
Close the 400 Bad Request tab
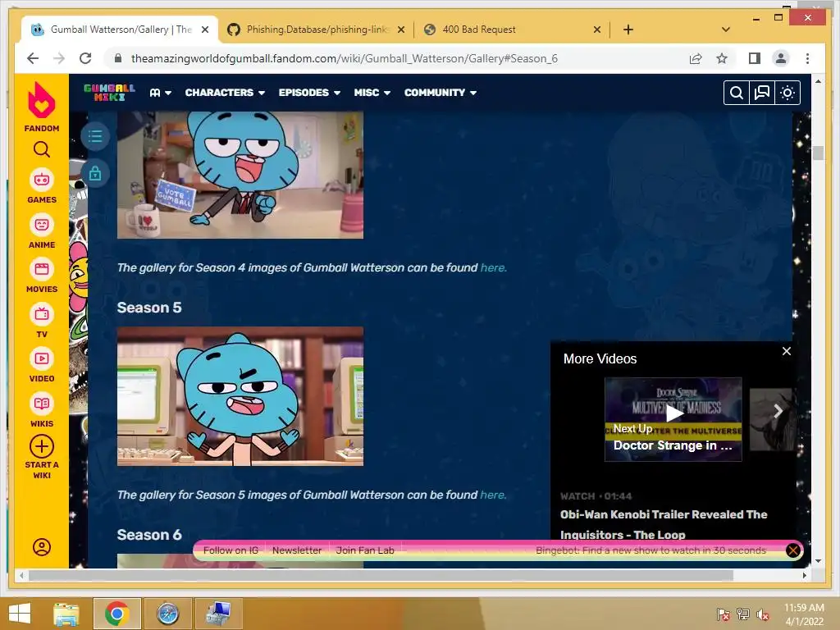click(597, 30)
